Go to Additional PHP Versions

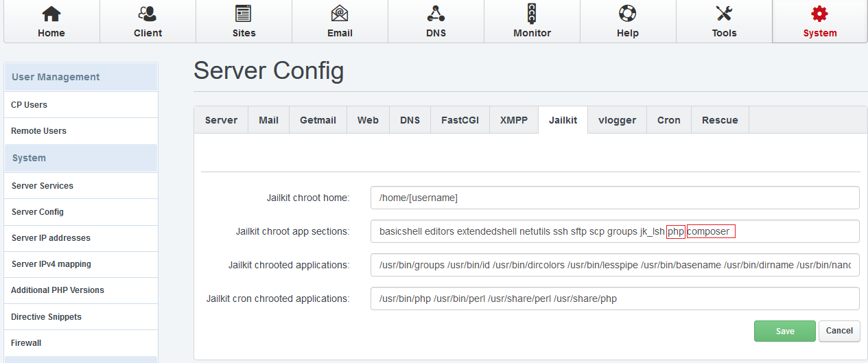[x=58, y=290]
